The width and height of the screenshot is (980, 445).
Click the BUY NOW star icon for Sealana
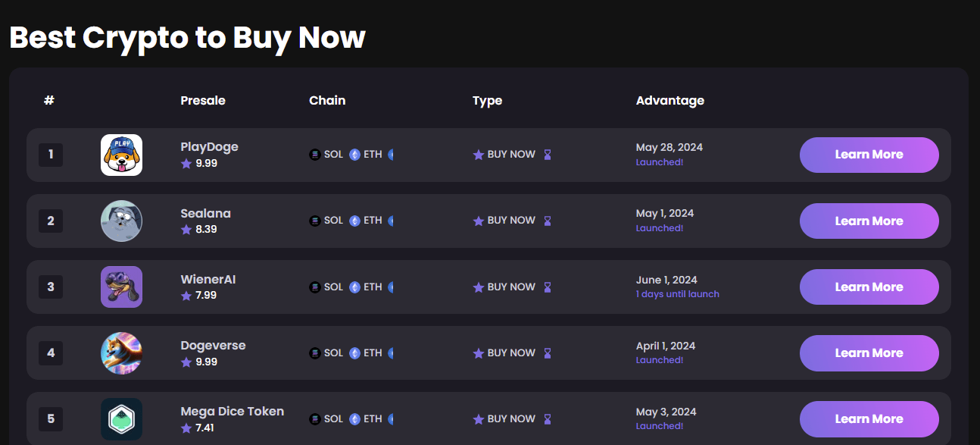[x=478, y=221]
